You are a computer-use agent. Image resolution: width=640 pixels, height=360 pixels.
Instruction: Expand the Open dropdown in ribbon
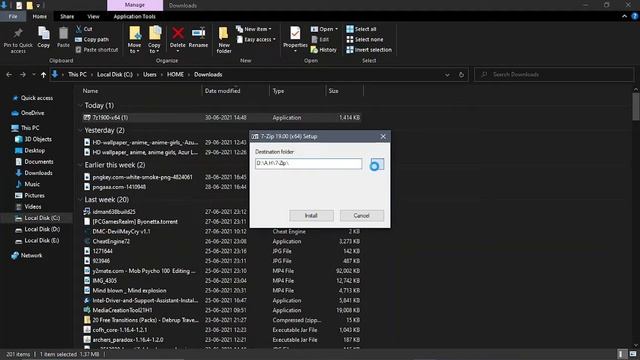[x=324, y=29]
